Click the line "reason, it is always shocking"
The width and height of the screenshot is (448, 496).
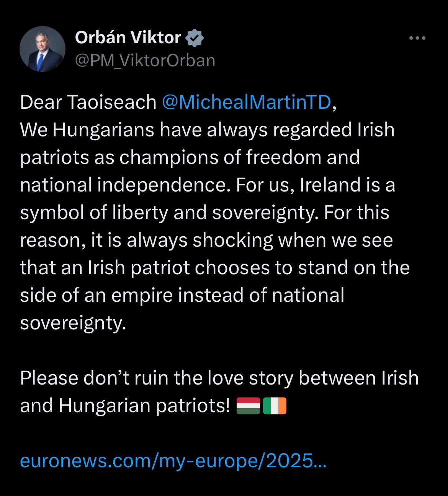pyautogui.click(x=146, y=240)
